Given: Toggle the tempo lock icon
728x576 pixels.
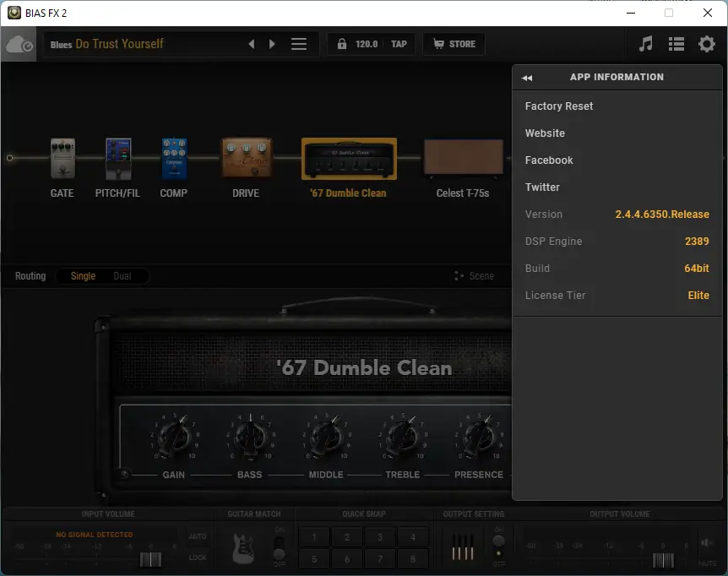Looking at the screenshot, I should [x=342, y=44].
